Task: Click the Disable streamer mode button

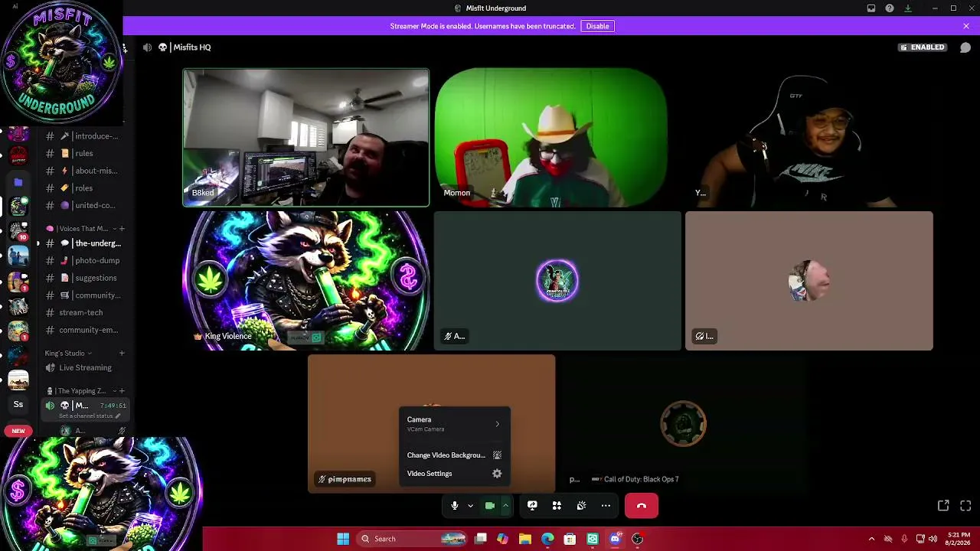Action: click(597, 26)
